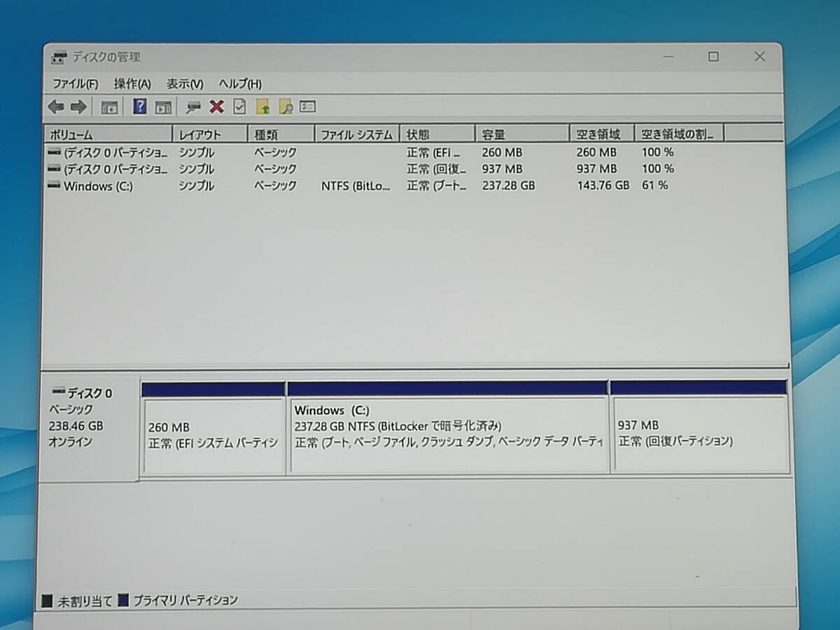Click the disk icon beside Windows (C:)
This screenshot has width=840, height=630.
pyautogui.click(x=54, y=185)
